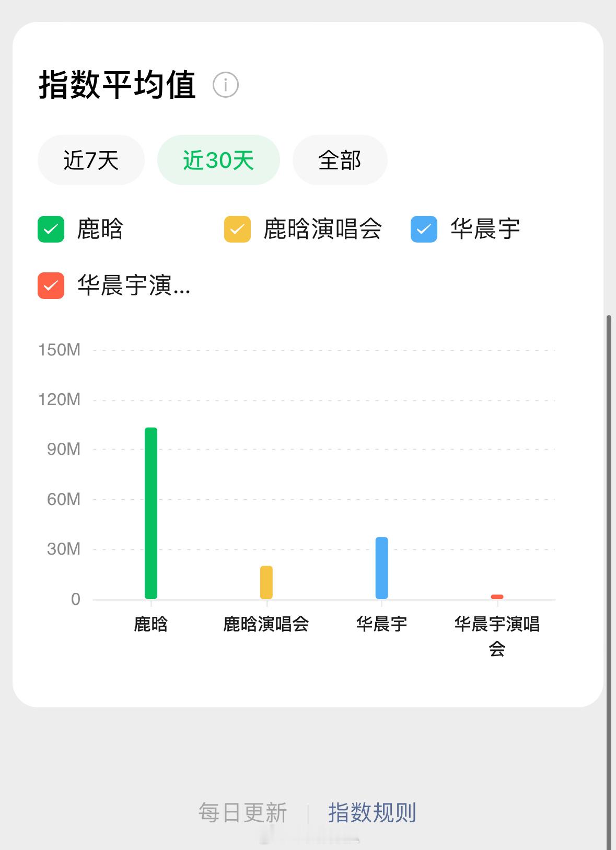Toggle the red 华晨宇演... checkbox
616x850 pixels.
pos(51,286)
